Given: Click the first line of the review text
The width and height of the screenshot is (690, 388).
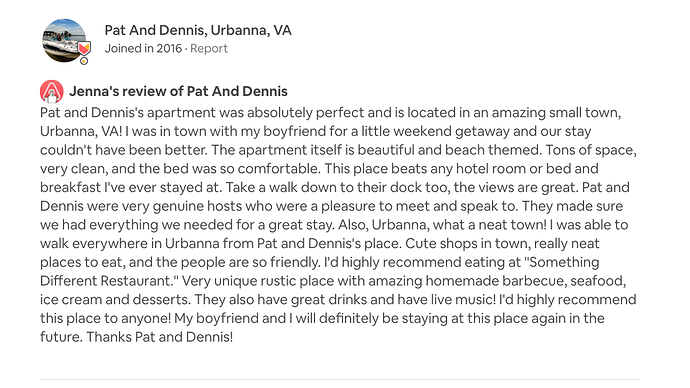Looking at the screenshot, I should tap(330, 113).
